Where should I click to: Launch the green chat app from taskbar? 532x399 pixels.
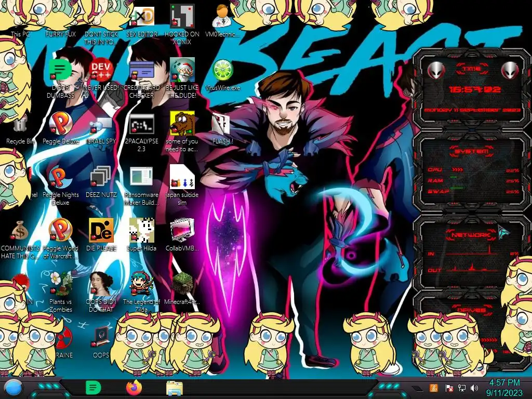(x=94, y=388)
